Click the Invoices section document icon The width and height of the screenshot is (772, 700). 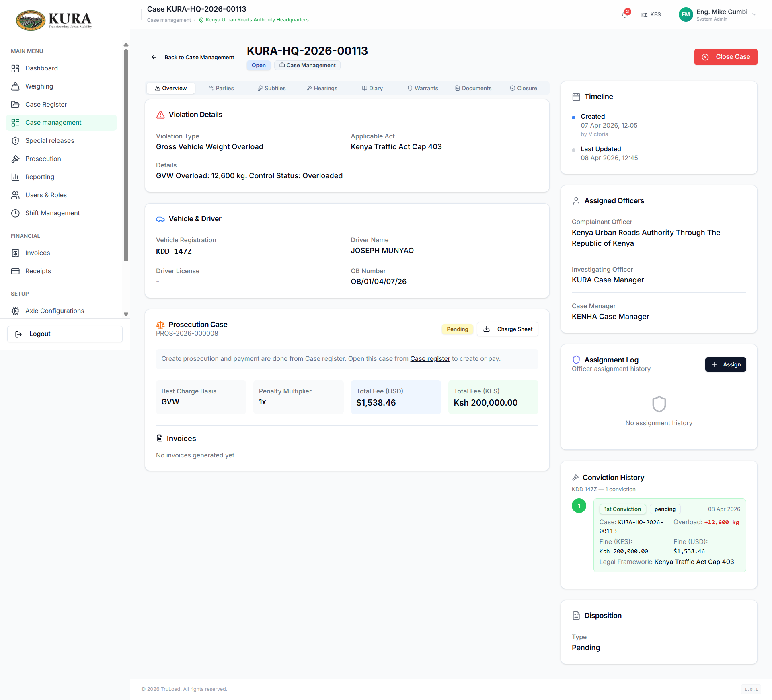[160, 439]
